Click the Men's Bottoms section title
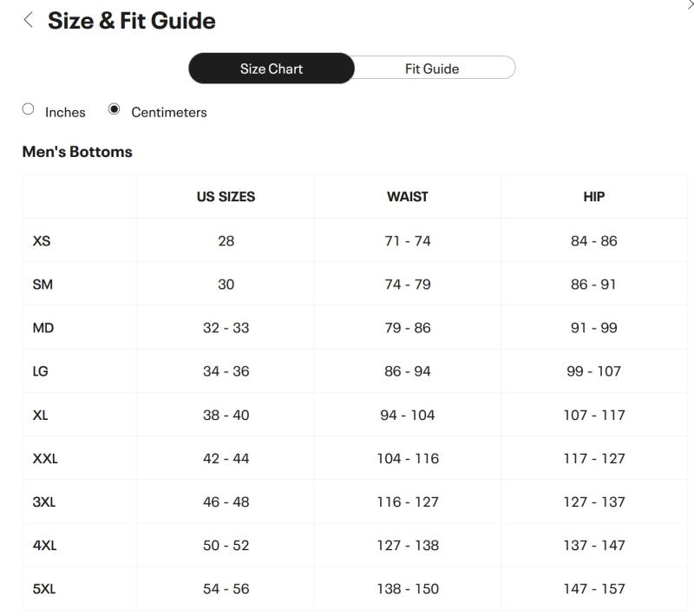 tap(77, 152)
